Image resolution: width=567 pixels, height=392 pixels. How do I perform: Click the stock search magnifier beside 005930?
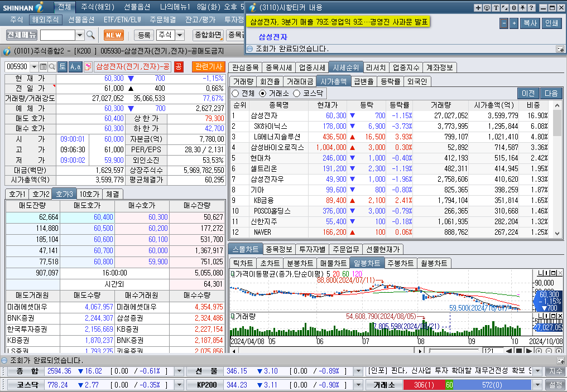tap(52, 66)
